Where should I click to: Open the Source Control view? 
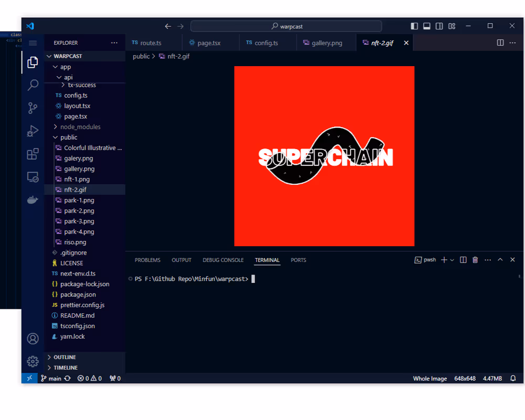pos(33,108)
